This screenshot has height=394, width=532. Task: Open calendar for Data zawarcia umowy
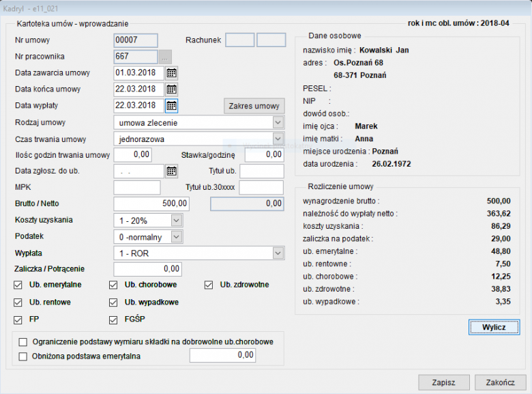[x=171, y=73]
